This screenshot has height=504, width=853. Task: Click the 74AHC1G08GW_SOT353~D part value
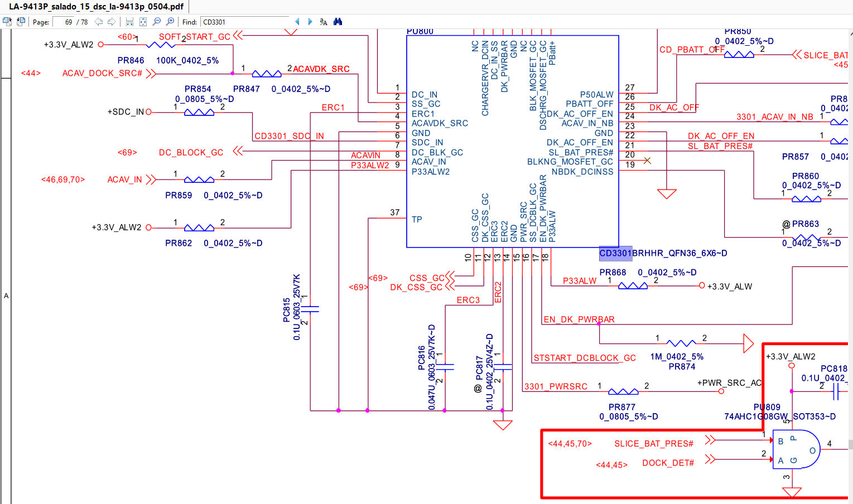pos(780,416)
